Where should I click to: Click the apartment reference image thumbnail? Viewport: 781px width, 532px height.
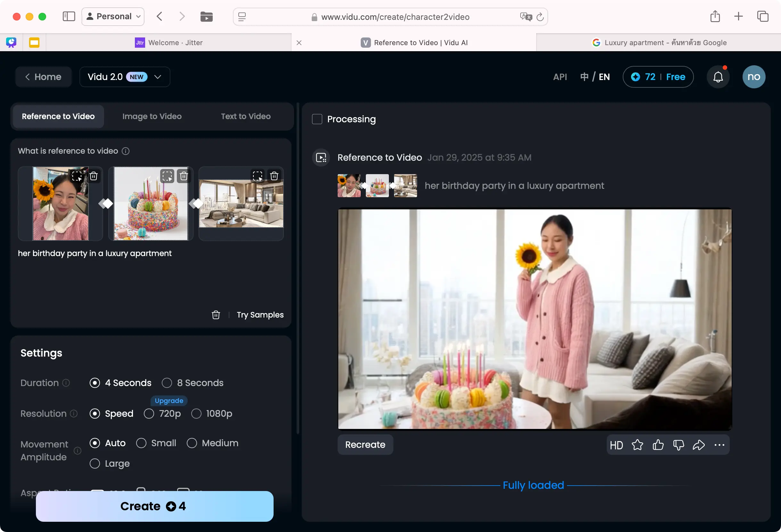tap(241, 204)
